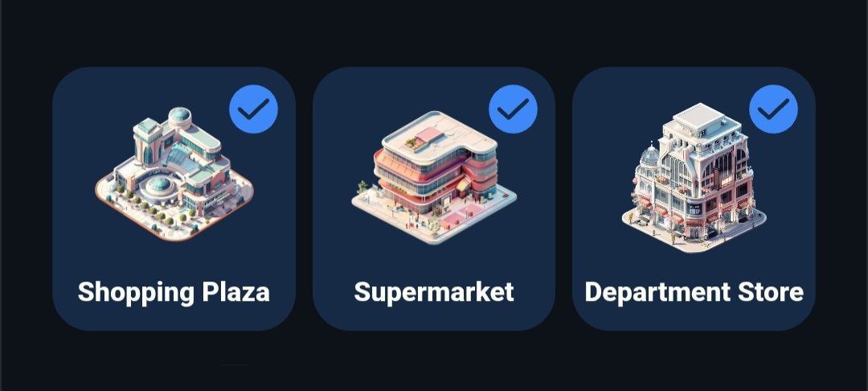Toggle the Supermarket blue checkmark off
The height and width of the screenshot is (391, 868).
point(513,109)
